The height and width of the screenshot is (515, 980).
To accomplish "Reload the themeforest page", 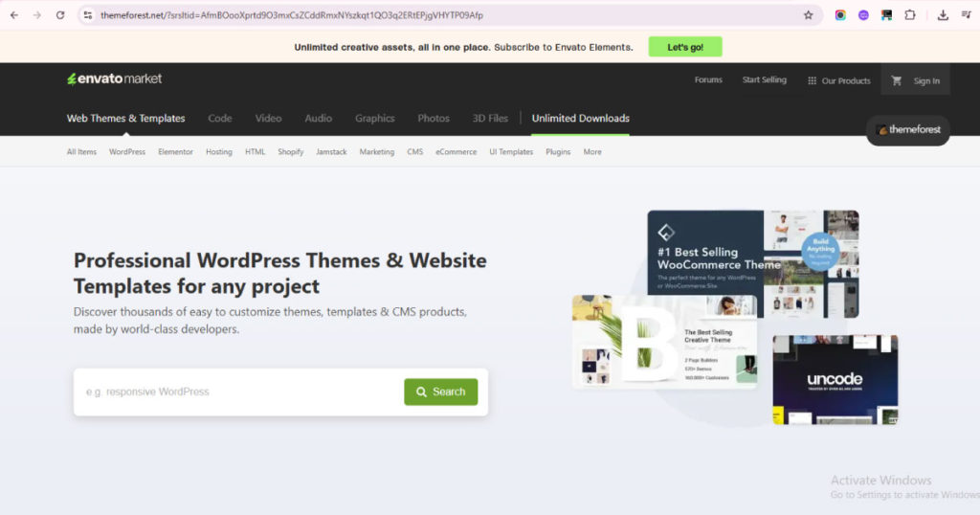I will tap(60, 15).
